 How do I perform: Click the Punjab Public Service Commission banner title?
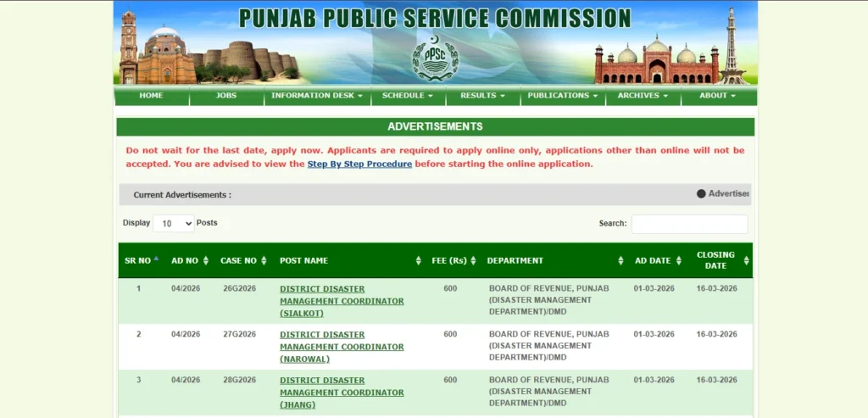[435, 19]
